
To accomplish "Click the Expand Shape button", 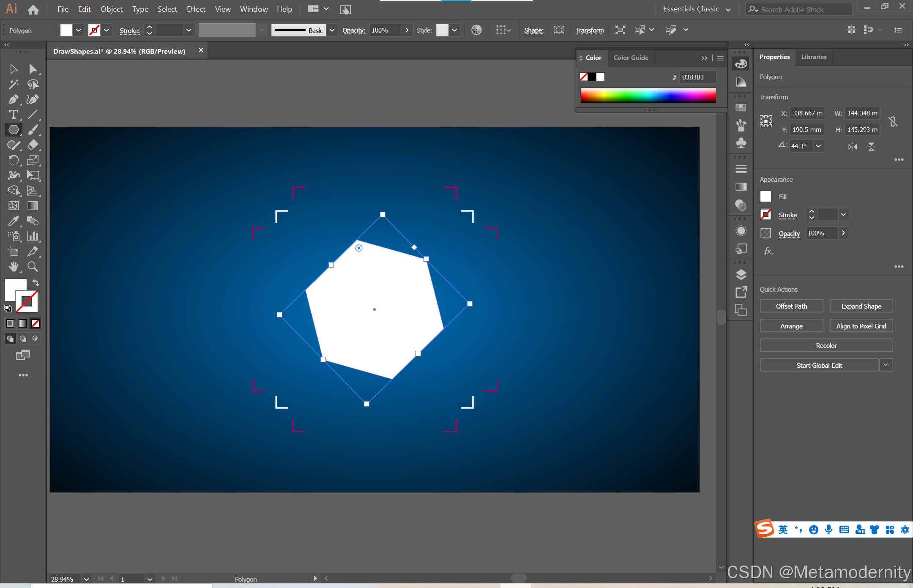I will click(x=861, y=306).
